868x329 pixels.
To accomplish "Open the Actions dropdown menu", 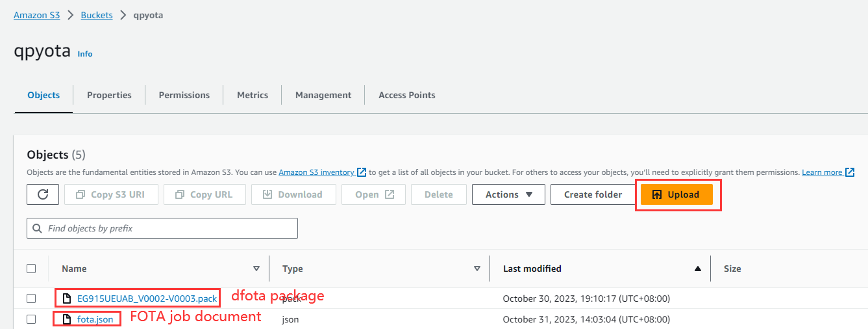I will tap(508, 194).
